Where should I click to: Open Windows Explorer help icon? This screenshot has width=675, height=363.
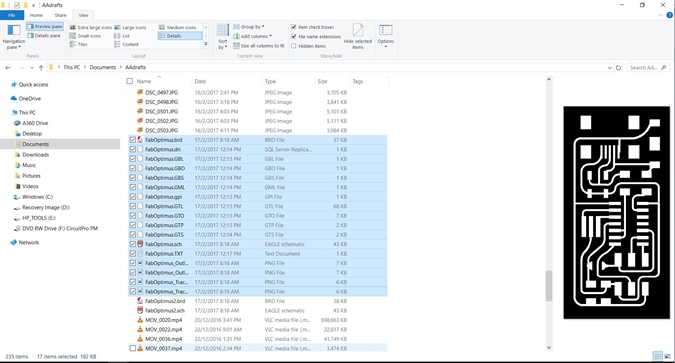click(x=670, y=15)
